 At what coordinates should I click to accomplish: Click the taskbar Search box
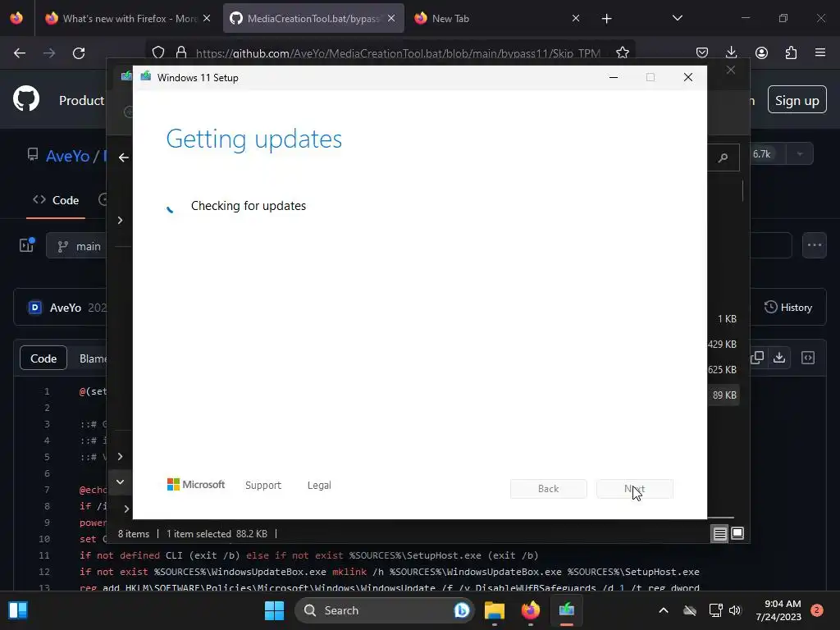384,610
